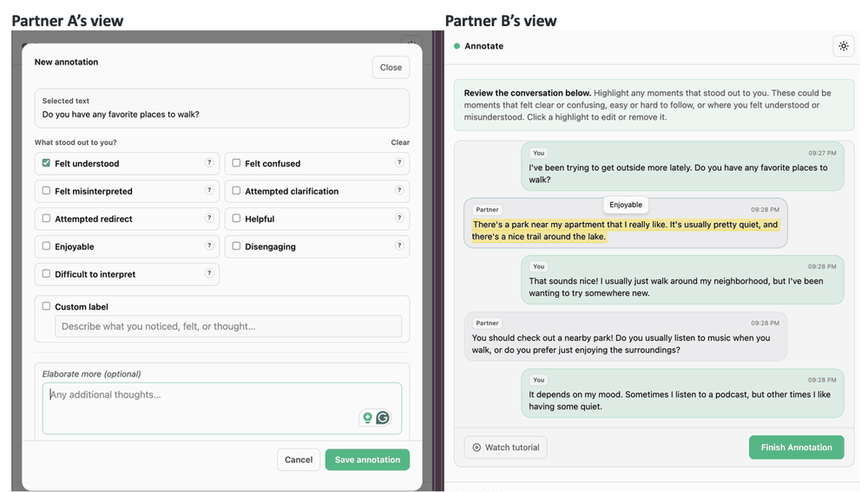
Task: Click Review the conversation instructions box
Action: click(x=654, y=105)
